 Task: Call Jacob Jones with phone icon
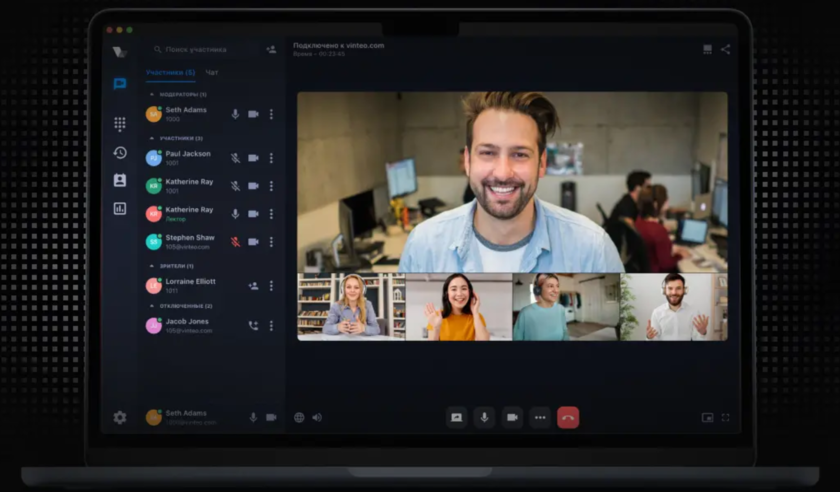[253, 325]
